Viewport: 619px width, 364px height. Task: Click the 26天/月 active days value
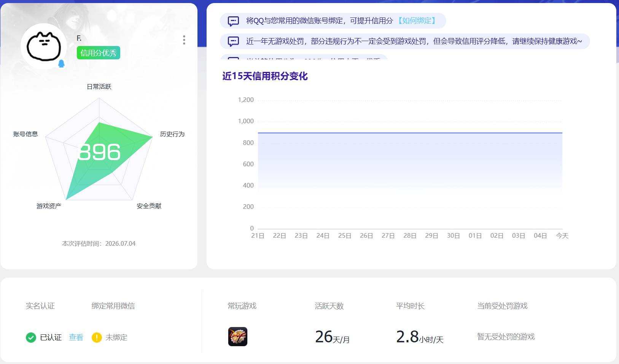332,337
